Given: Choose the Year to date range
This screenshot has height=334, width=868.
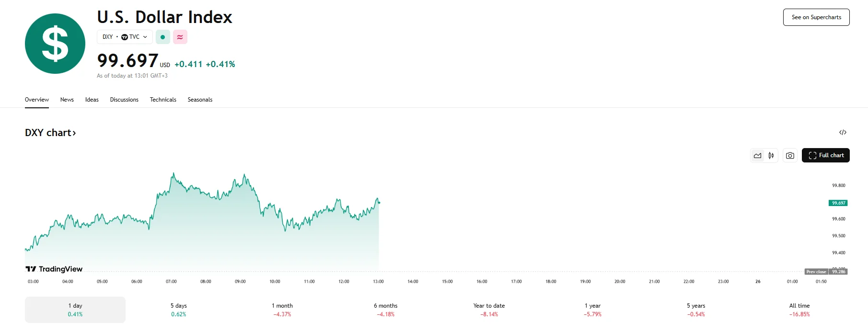Looking at the screenshot, I should click(489, 310).
